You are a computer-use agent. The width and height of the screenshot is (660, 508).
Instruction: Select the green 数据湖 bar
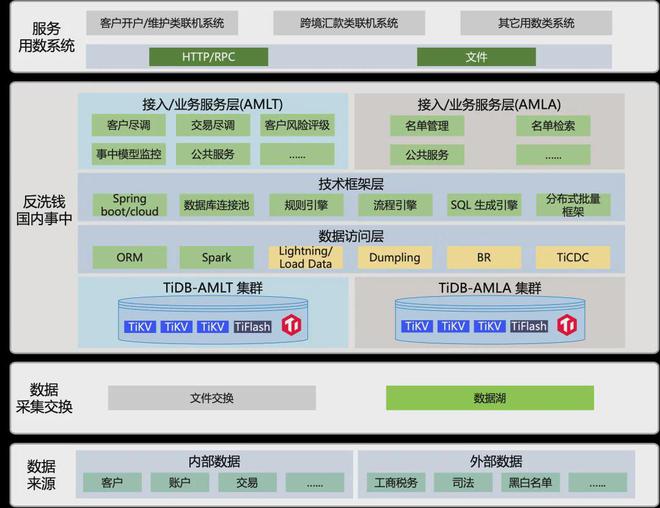pyautogui.click(x=490, y=398)
